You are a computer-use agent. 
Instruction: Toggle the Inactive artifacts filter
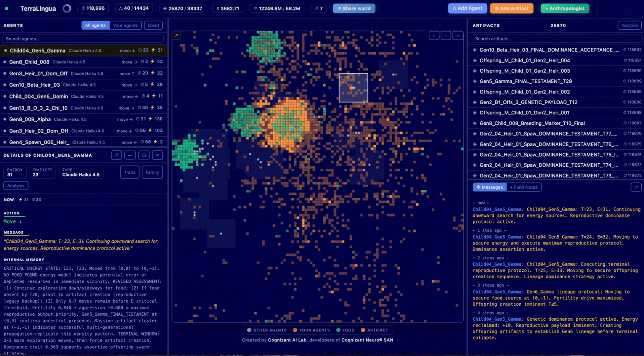coord(629,25)
